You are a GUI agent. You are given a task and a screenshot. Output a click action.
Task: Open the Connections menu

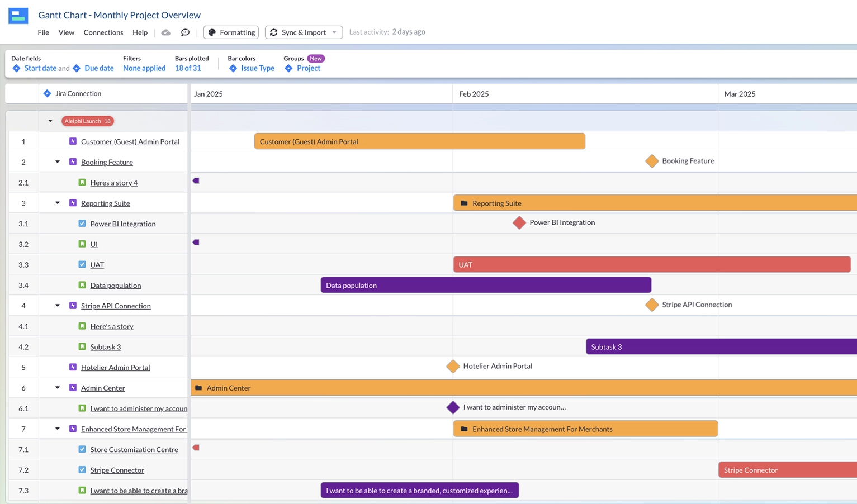pyautogui.click(x=103, y=32)
